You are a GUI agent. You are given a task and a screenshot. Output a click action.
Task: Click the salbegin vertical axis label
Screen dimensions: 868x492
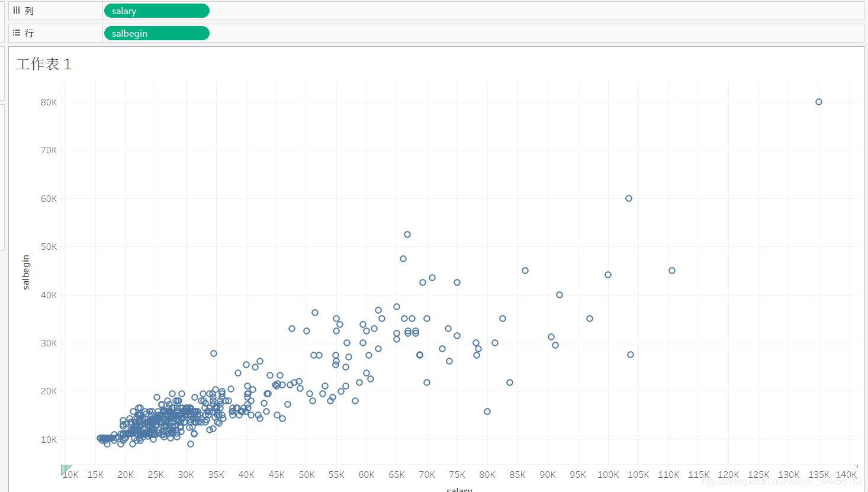pyautogui.click(x=25, y=272)
